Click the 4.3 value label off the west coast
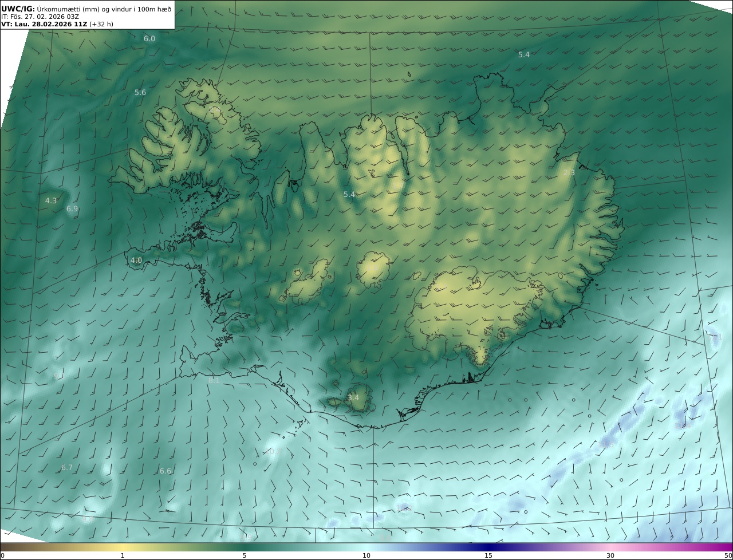This screenshot has width=733, height=560. [51, 201]
